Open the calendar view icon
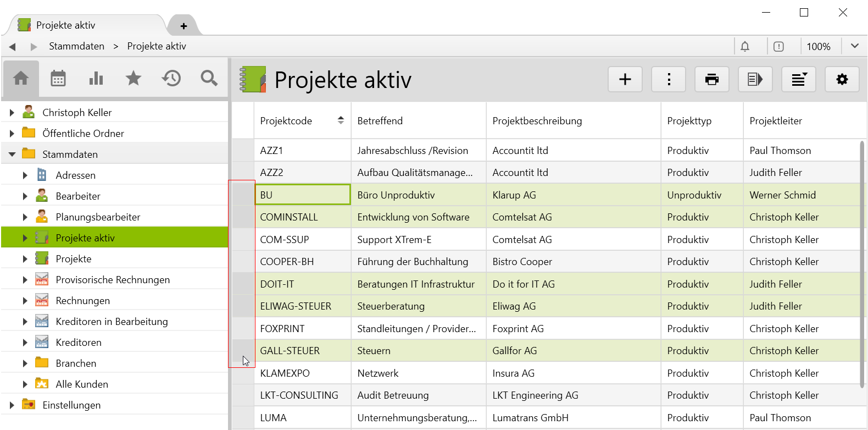This screenshot has width=868, height=430. (x=58, y=79)
